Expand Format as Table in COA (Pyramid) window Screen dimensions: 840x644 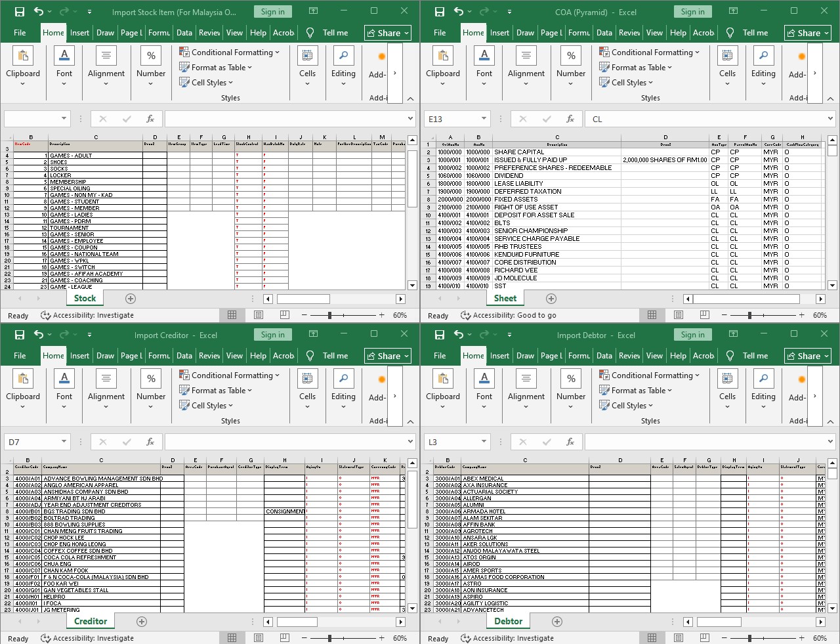(635, 68)
